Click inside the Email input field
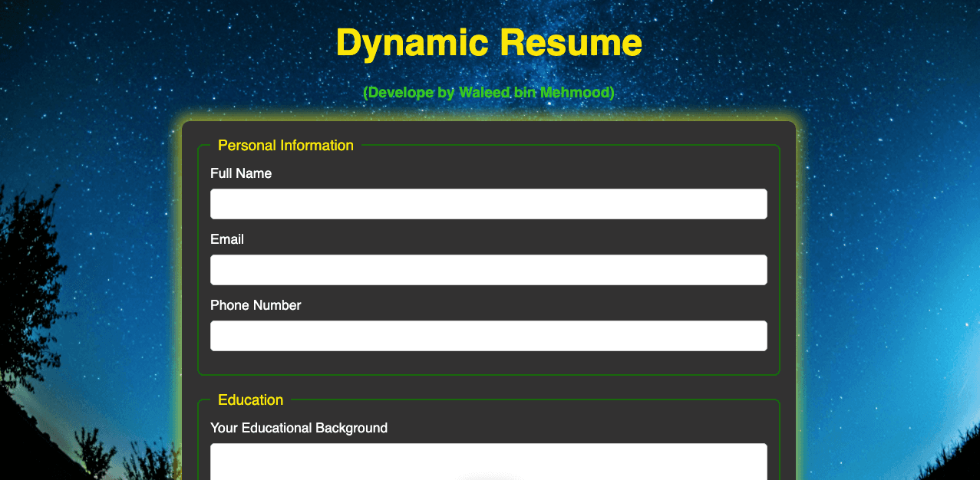Screen dimensions: 980x480 pyautogui.click(x=488, y=269)
